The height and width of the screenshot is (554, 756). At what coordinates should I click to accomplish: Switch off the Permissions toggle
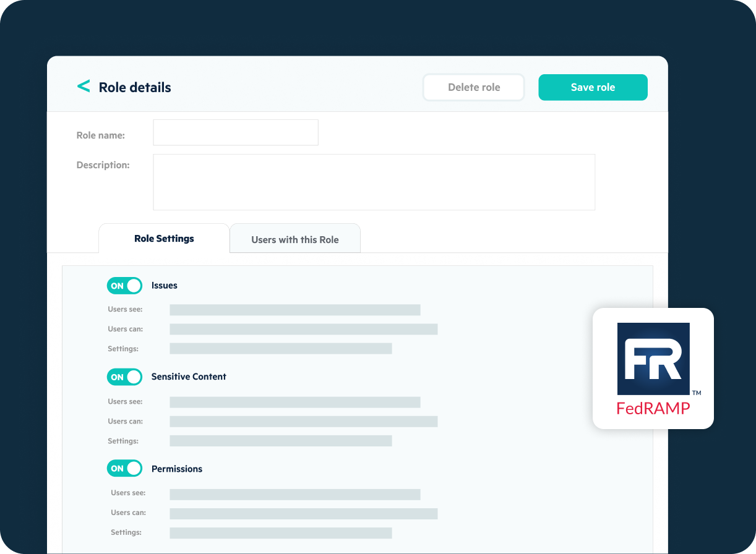coord(124,469)
